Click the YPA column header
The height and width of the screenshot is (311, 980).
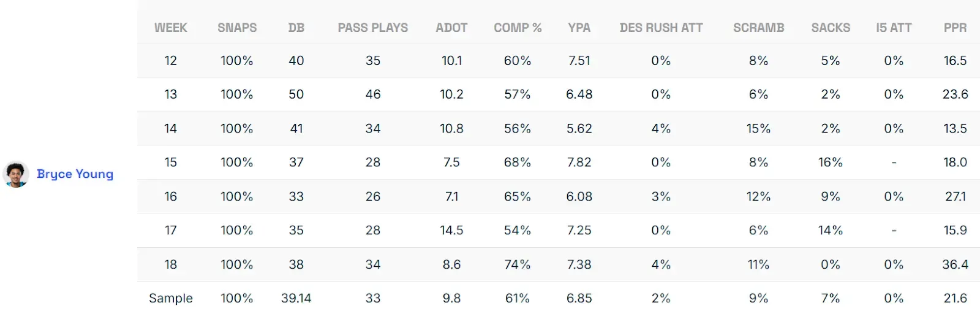pyautogui.click(x=579, y=28)
